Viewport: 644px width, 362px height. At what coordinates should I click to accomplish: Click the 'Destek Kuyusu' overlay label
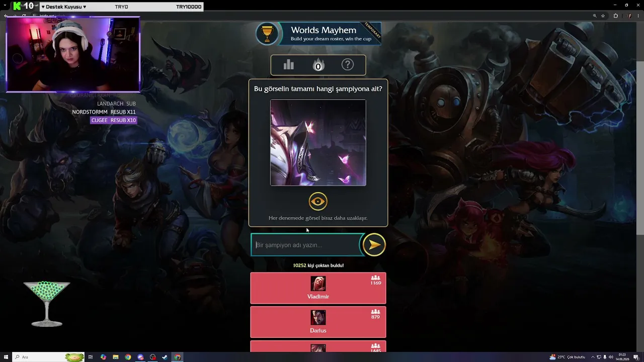[63, 7]
